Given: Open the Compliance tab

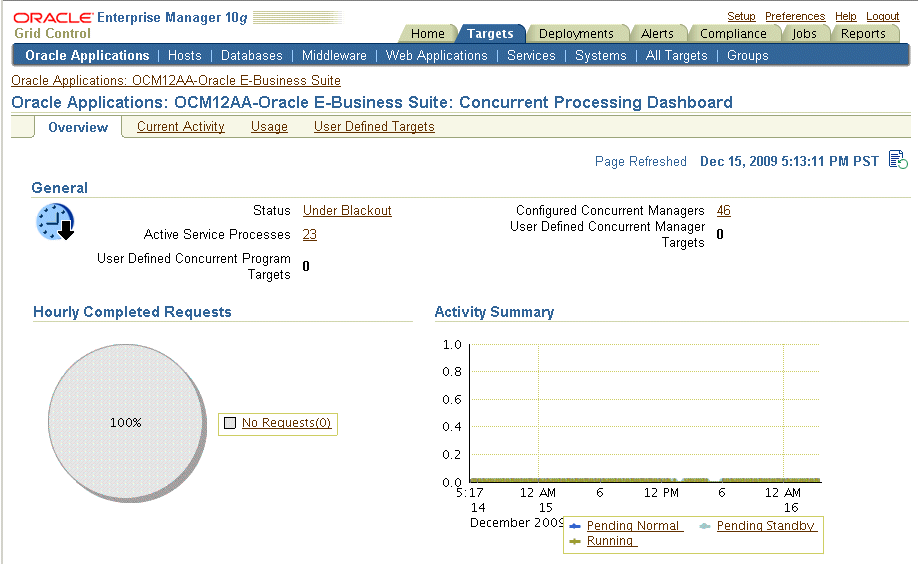Looking at the screenshot, I should (x=733, y=34).
